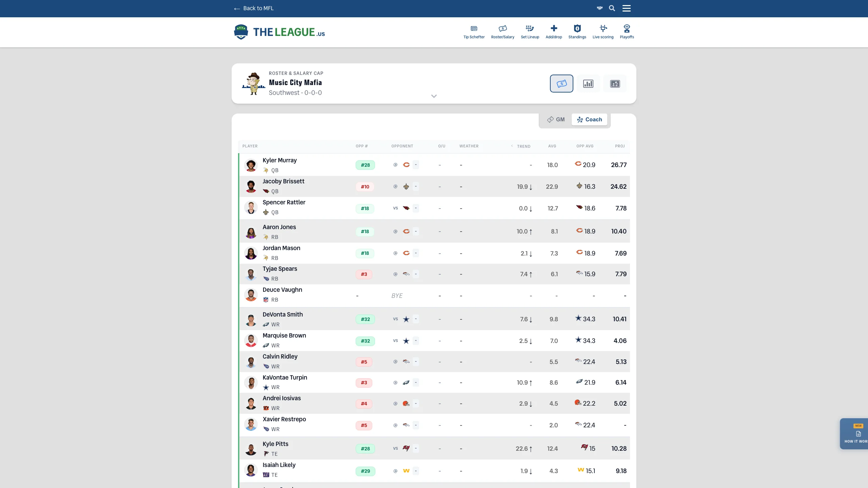Open Aaron Jones player name link
The width and height of the screenshot is (868, 488).
click(x=279, y=227)
